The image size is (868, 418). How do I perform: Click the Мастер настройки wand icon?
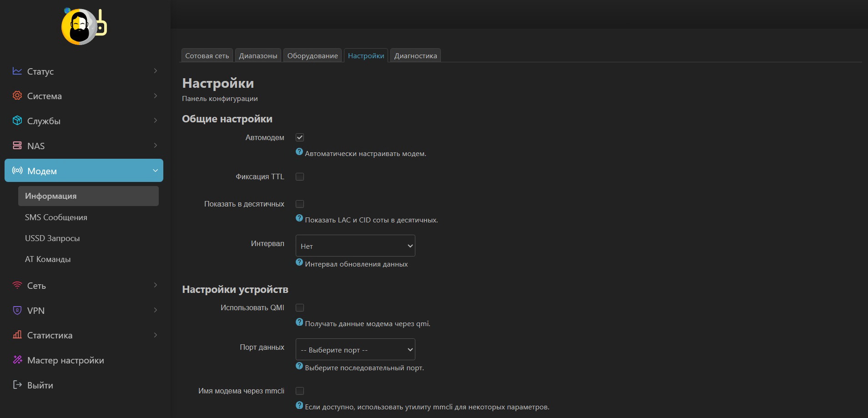[x=17, y=360]
